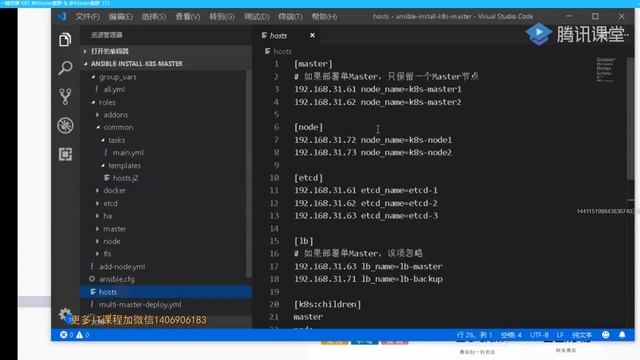Expand the etcd folder
The width and height of the screenshot is (640, 360).
pyautogui.click(x=98, y=203)
